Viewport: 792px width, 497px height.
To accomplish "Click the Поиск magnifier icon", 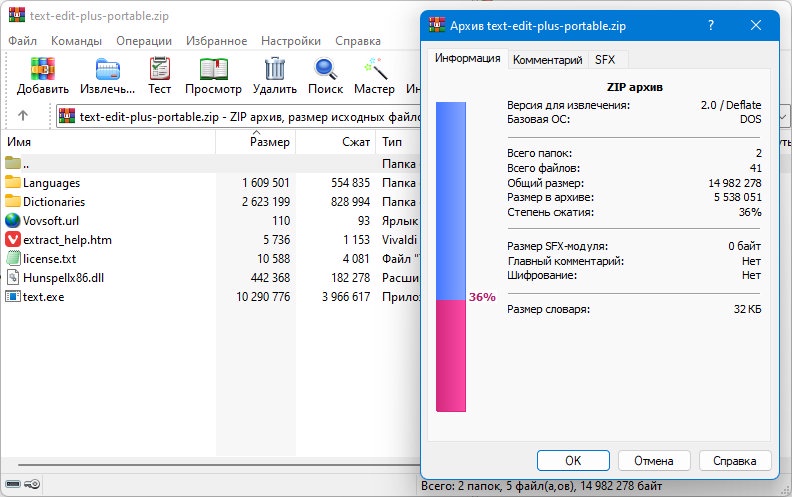I will pos(325,69).
